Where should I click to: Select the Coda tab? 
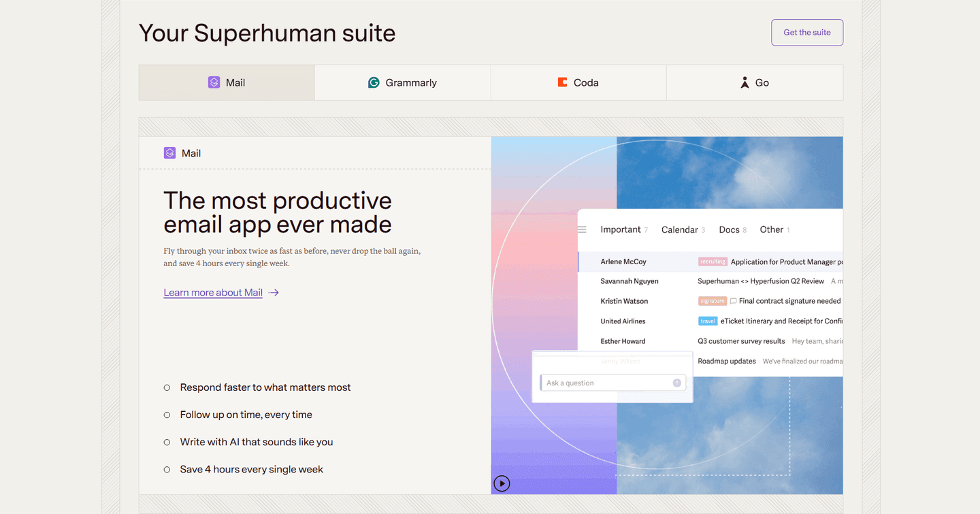point(578,82)
